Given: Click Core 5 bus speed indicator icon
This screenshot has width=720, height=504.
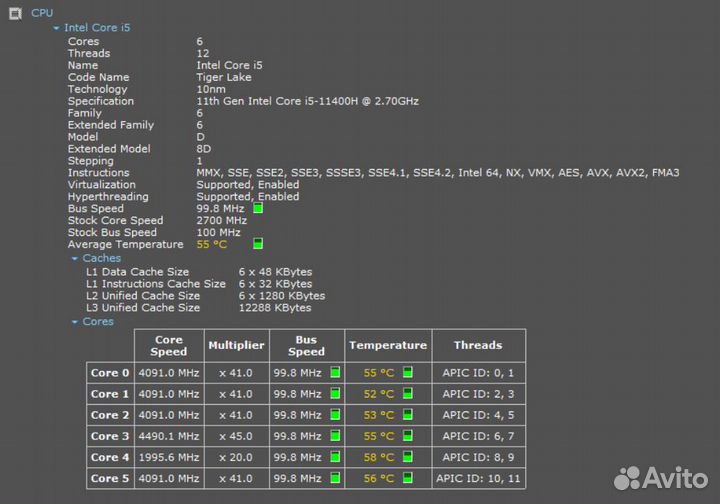Looking at the screenshot, I should tap(335, 478).
